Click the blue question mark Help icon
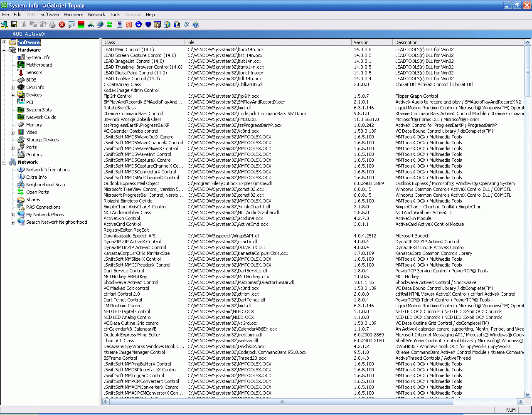 point(196,25)
